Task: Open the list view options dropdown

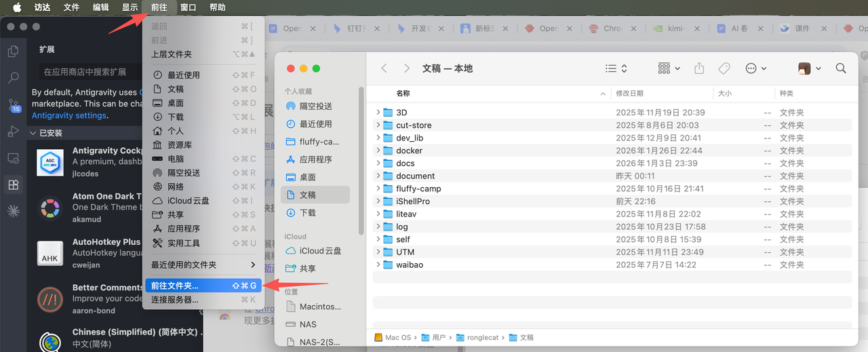Action: (x=616, y=69)
